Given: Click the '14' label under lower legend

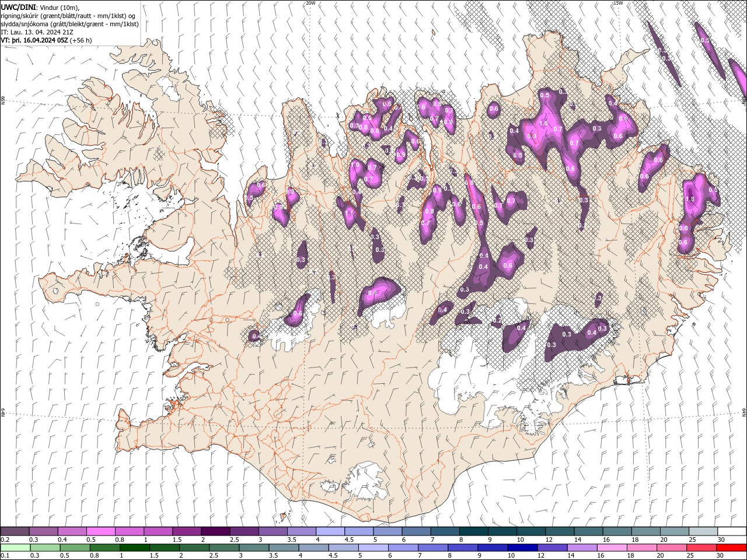Looking at the screenshot, I should coord(571,556).
